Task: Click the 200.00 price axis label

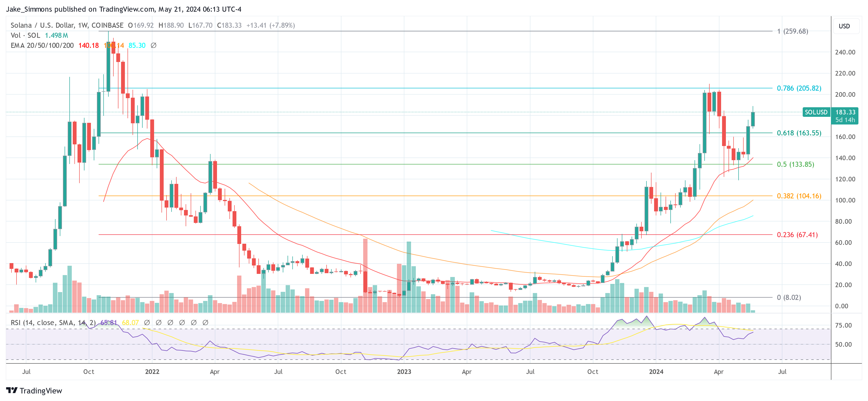Action: [845, 94]
